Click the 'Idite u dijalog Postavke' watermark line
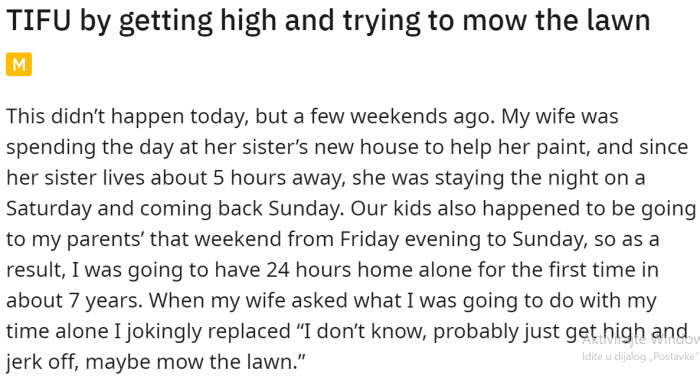 (x=640, y=356)
